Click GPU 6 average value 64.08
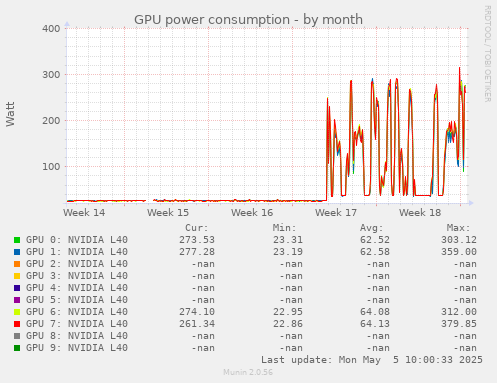The width and height of the screenshot is (497, 383). (375, 312)
